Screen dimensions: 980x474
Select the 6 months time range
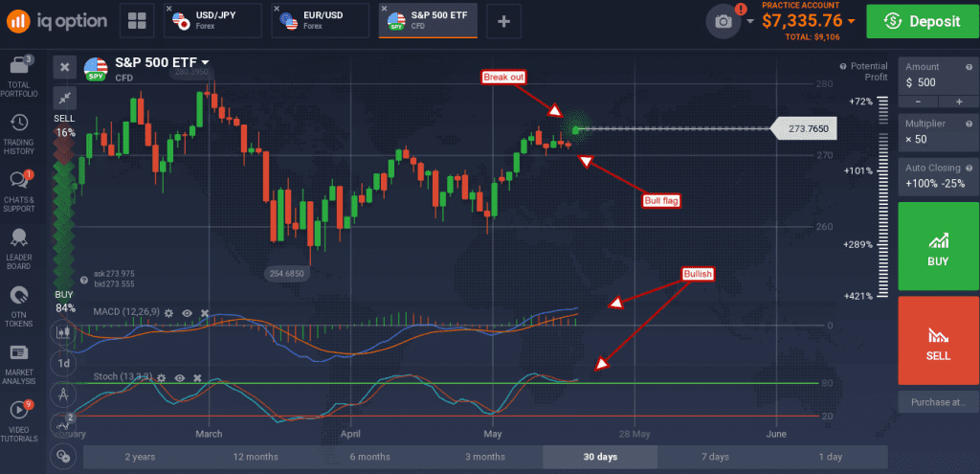[370, 457]
